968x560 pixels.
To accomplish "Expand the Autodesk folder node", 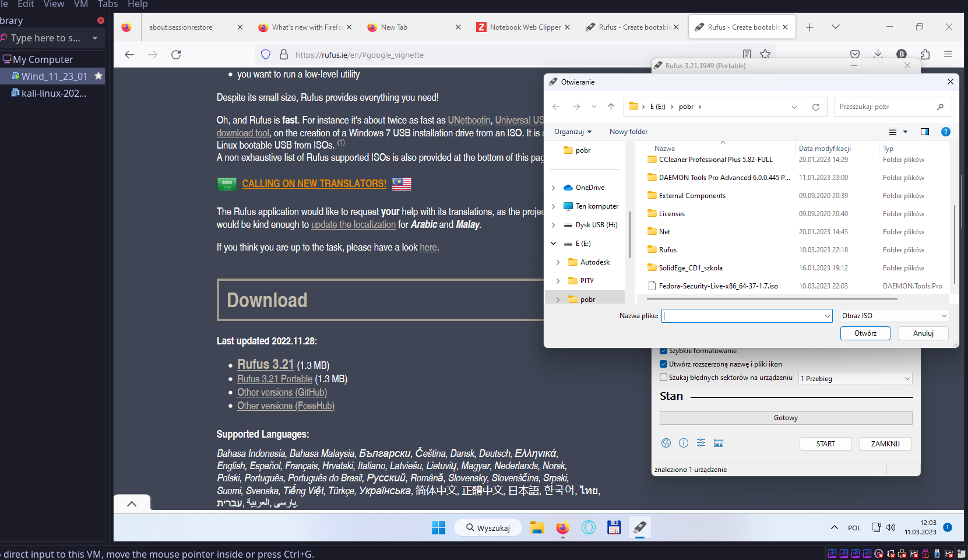I will (x=558, y=262).
